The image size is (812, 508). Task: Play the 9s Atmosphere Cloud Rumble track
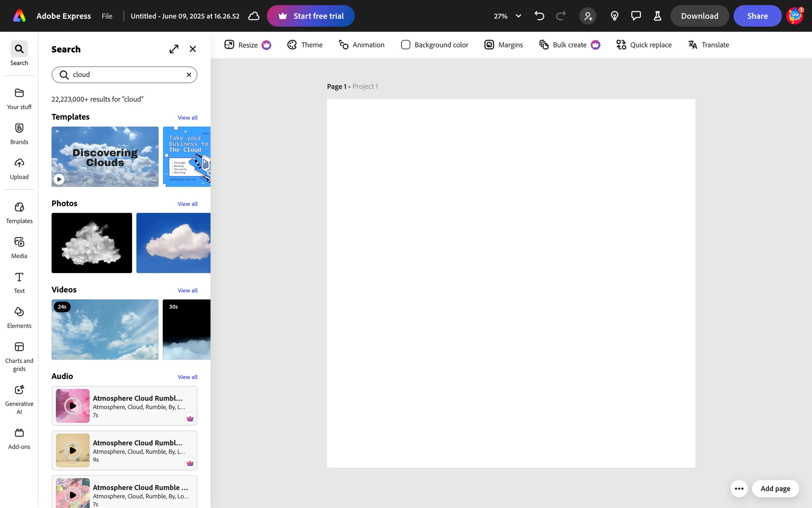pos(73,450)
